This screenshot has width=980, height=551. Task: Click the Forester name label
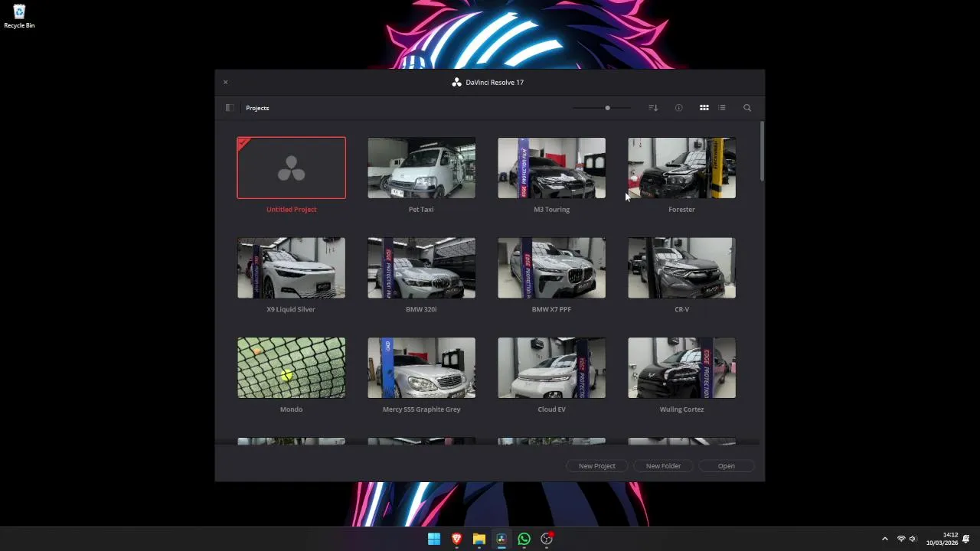tap(681, 210)
